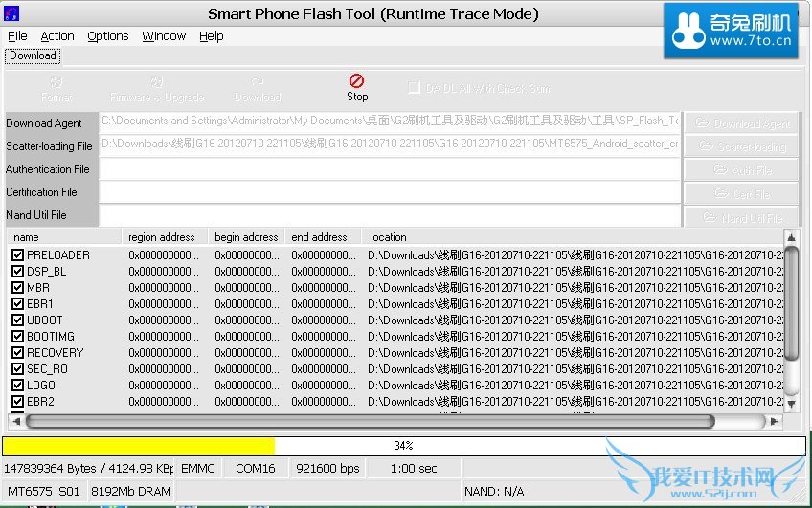812x508 pixels.
Task: Toggle the RECOVERY partition checkbox
Action: click(x=18, y=353)
